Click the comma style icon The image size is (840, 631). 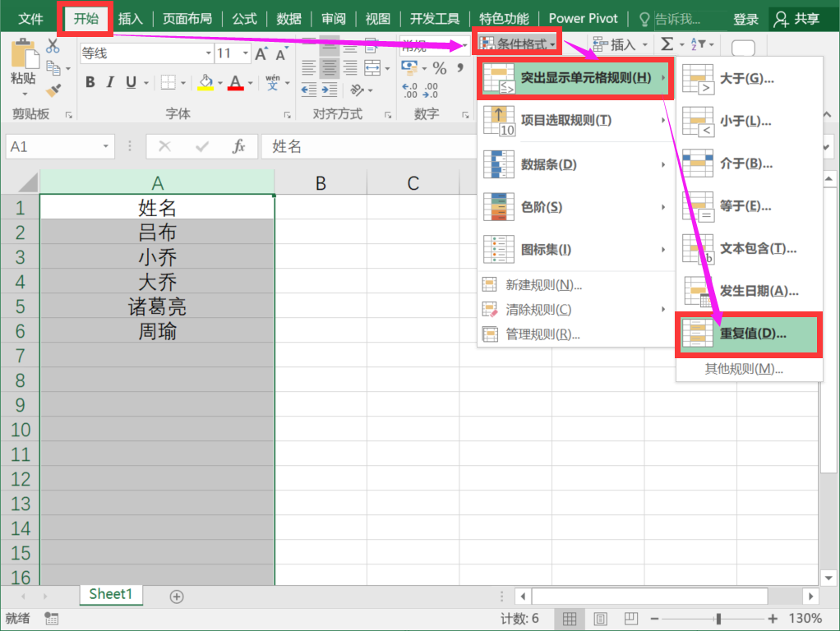pyautogui.click(x=460, y=67)
